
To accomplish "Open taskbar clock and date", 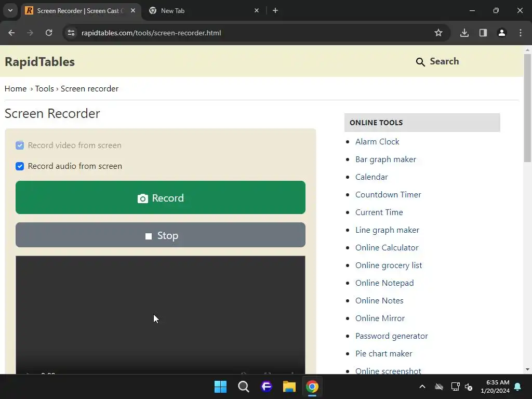I will [495, 387].
